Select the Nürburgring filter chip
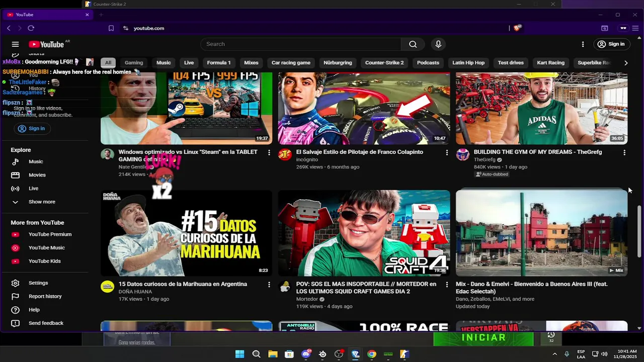The width and height of the screenshot is (644, 362). [x=338, y=63]
